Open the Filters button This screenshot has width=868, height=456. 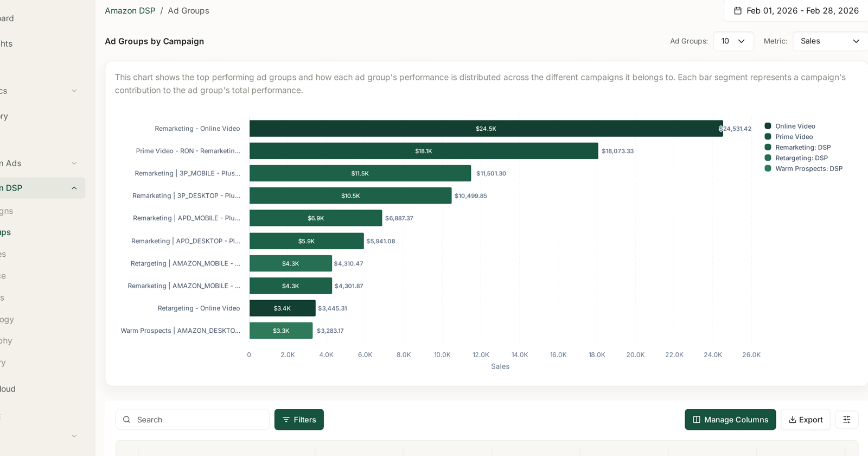(x=299, y=420)
